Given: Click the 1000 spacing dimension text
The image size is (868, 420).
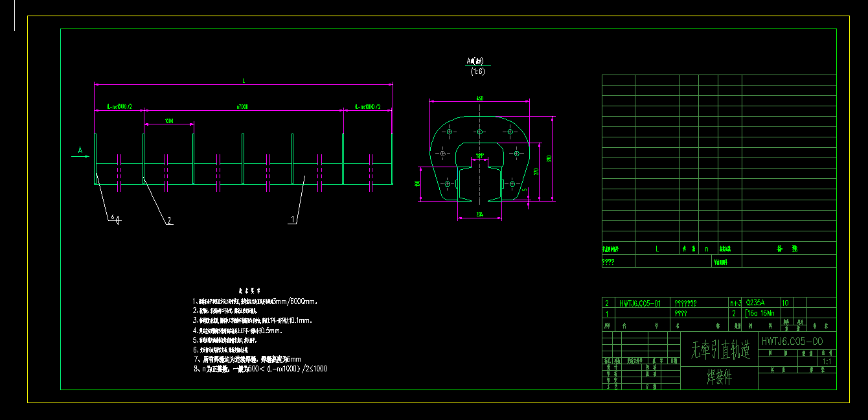Looking at the screenshot, I should (168, 121).
